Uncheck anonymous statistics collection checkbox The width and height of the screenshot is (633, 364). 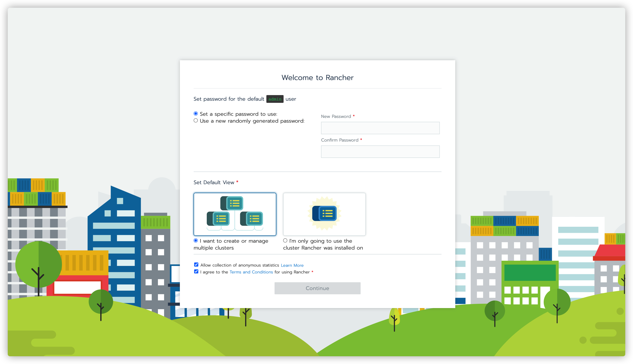[x=196, y=264]
